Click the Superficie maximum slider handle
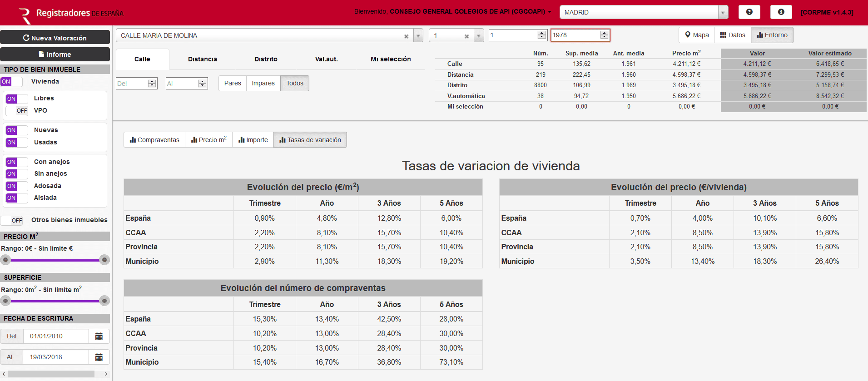The width and height of the screenshot is (868, 381). click(x=104, y=301)
